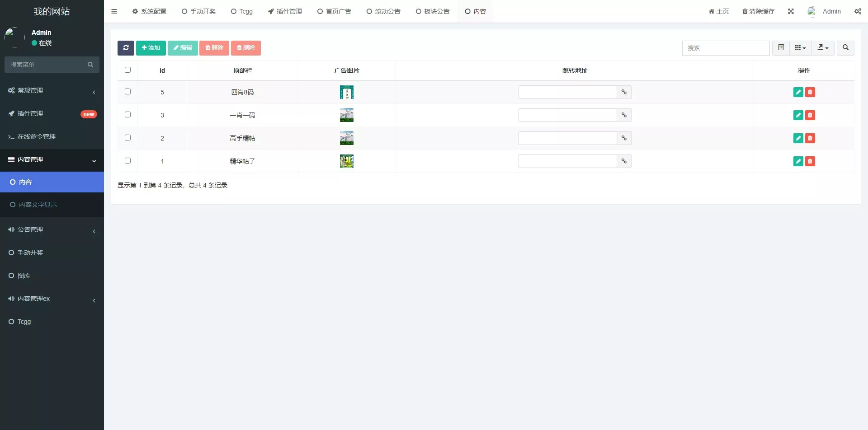This screenshot has height=430, width=868.
Task: Click the link icon beside 一肖一码 jump address
Action: (624, 115)
